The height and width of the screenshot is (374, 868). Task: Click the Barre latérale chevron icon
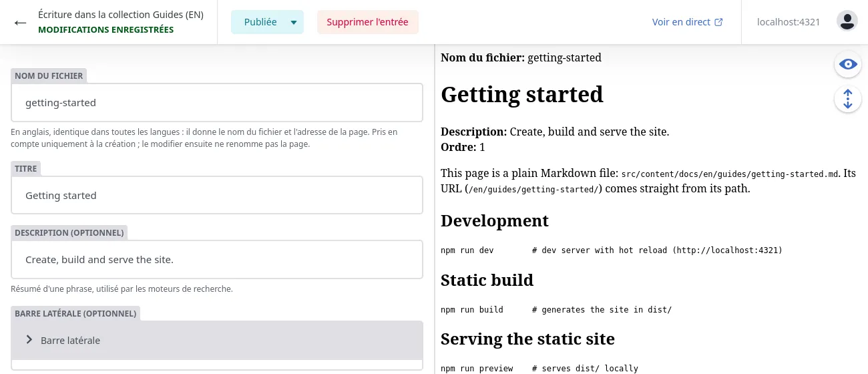click(x=29, y=340)
